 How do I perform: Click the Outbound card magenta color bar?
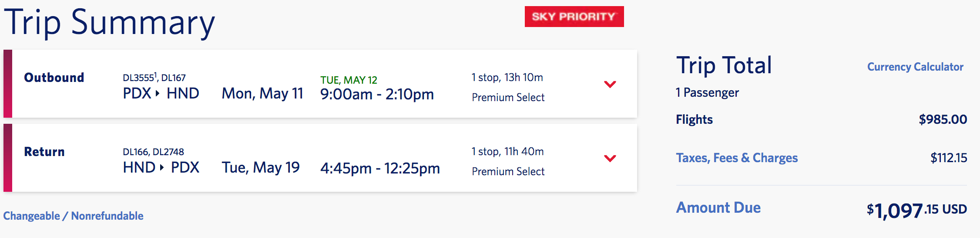(8, 84)
